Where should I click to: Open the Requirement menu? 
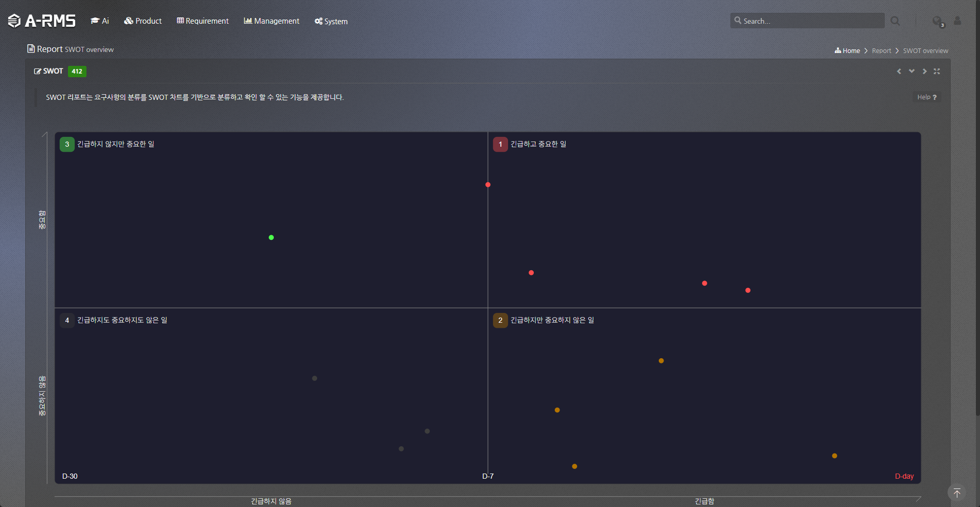coord(203,21)
